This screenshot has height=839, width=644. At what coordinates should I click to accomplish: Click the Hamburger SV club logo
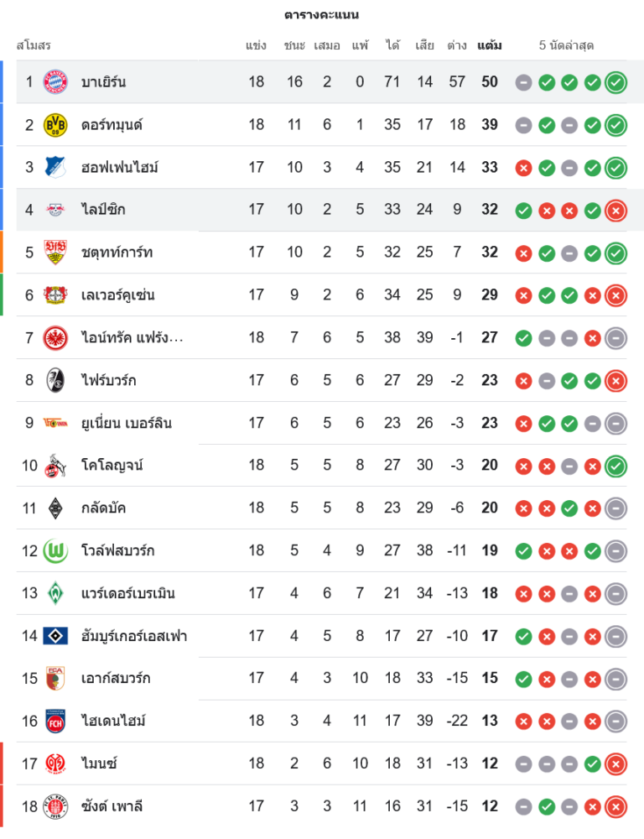click(55, 636)
